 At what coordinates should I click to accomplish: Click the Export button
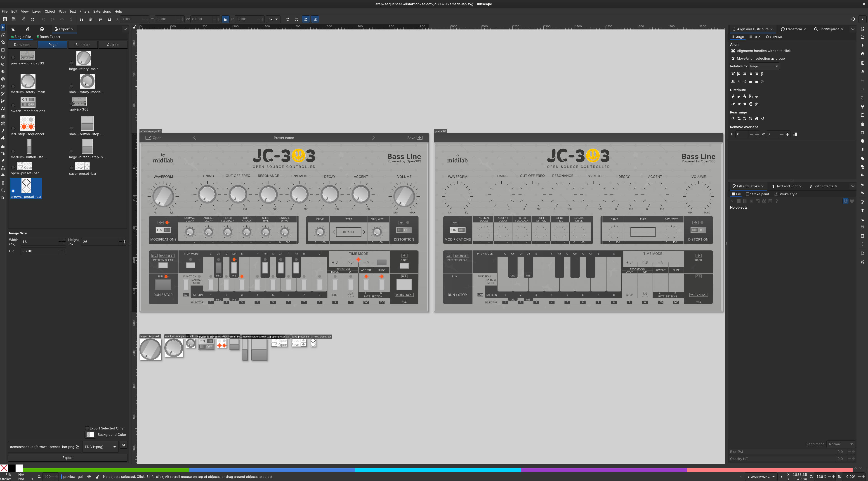pyautogui.click(x=67, y=457)
